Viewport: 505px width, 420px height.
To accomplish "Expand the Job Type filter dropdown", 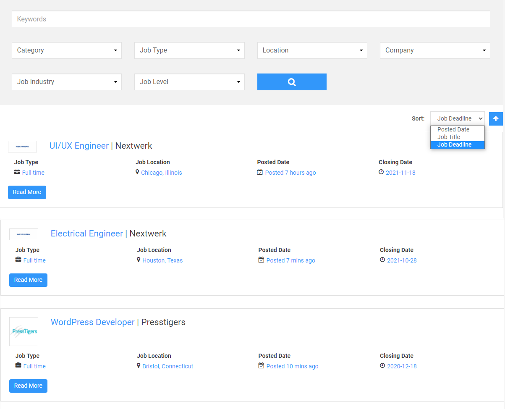I will (x=189, y=50).
